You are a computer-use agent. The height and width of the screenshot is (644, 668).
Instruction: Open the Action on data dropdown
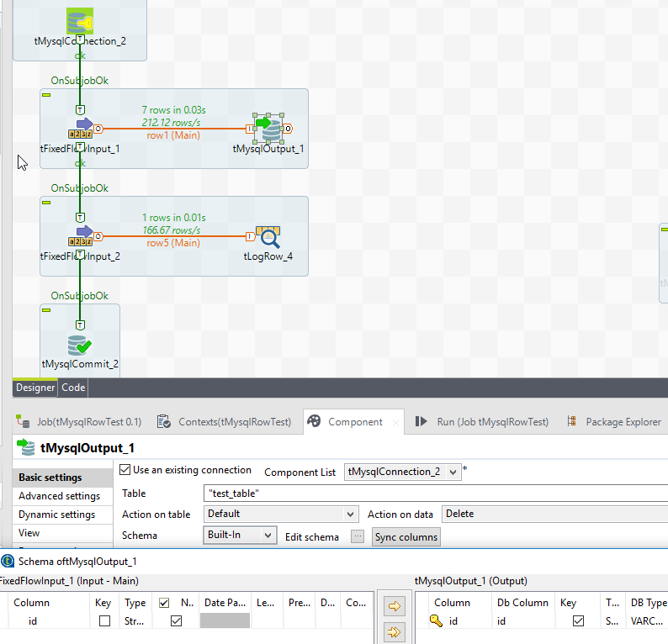[555, 514]
